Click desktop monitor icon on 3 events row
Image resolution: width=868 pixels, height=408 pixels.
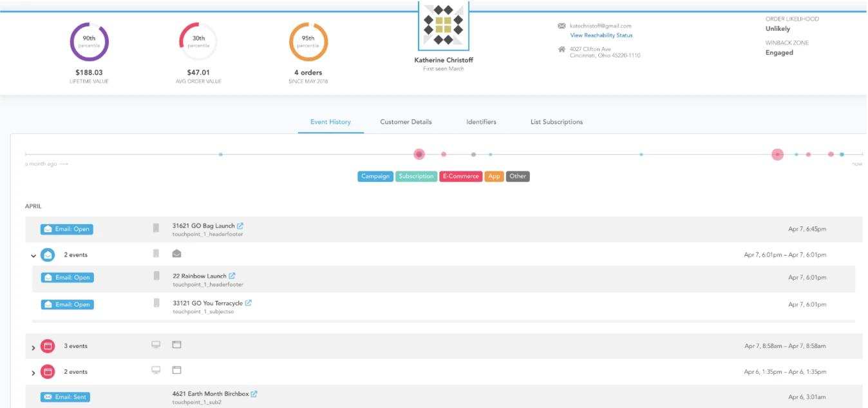pos(156,345)
